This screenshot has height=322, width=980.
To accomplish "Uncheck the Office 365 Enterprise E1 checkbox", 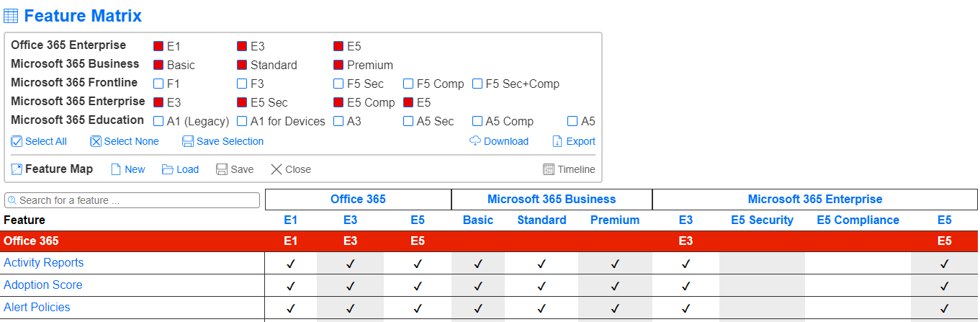I will (x=158, y=46).
